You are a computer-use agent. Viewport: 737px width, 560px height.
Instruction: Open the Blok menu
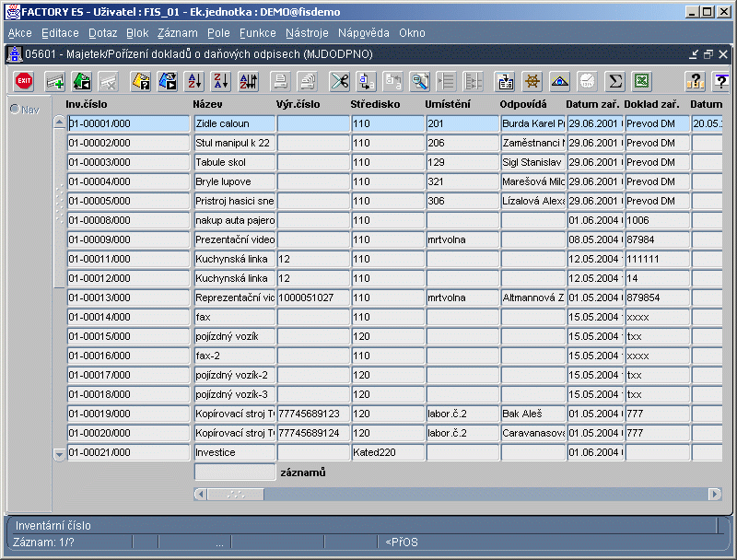pos(137,33)
